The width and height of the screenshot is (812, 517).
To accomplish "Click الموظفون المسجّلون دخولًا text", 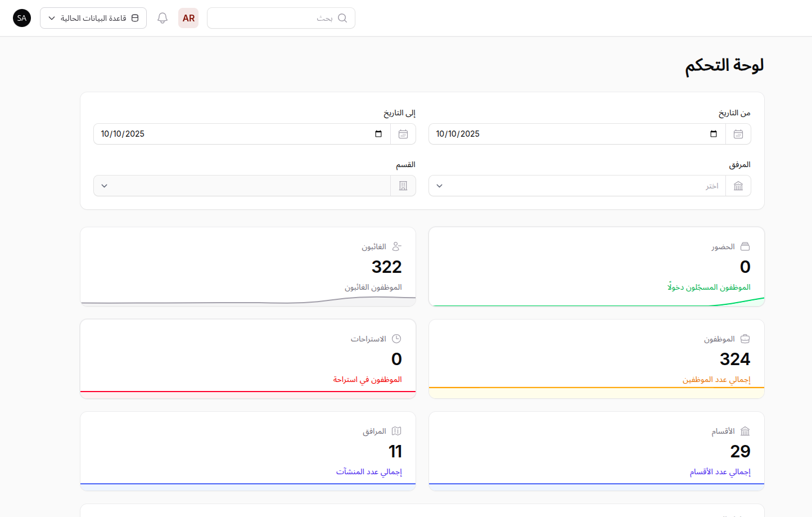I will pos(709,287).
